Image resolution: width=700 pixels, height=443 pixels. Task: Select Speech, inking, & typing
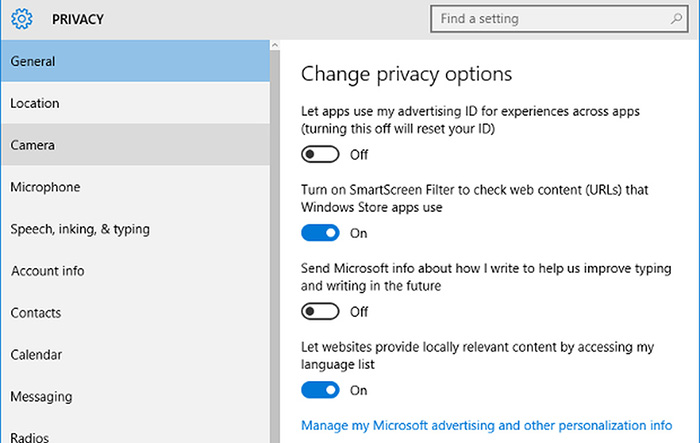click(x=135, y=229)
